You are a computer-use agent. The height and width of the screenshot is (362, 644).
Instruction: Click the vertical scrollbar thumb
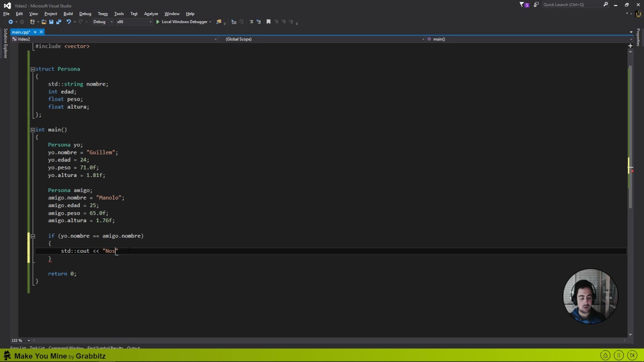point(630,137)
